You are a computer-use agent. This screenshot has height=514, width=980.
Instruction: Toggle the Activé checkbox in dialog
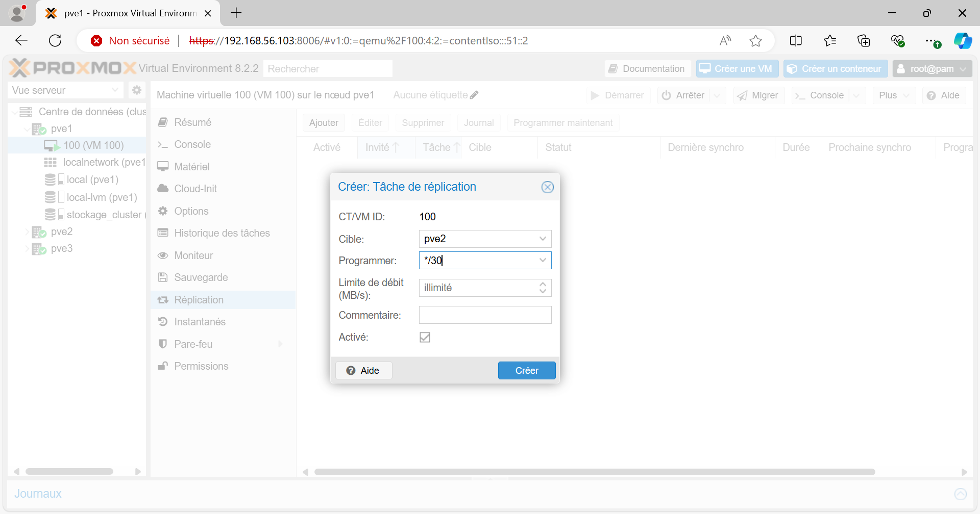click(425, 337)
